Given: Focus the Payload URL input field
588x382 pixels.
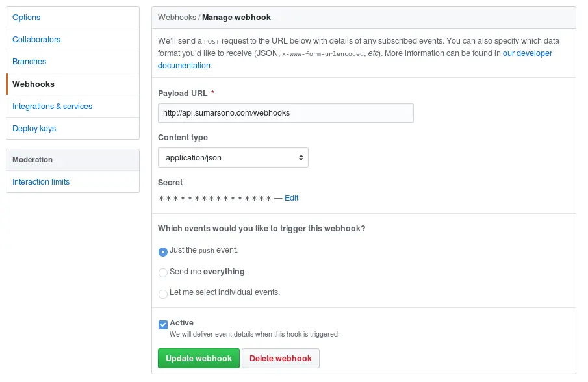Looking at the screenshot, I should pos(285,112).
